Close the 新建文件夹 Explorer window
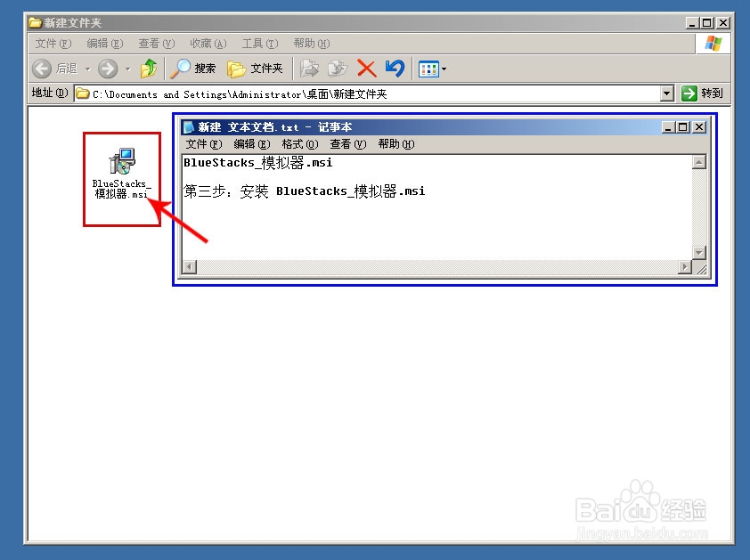 723,23
